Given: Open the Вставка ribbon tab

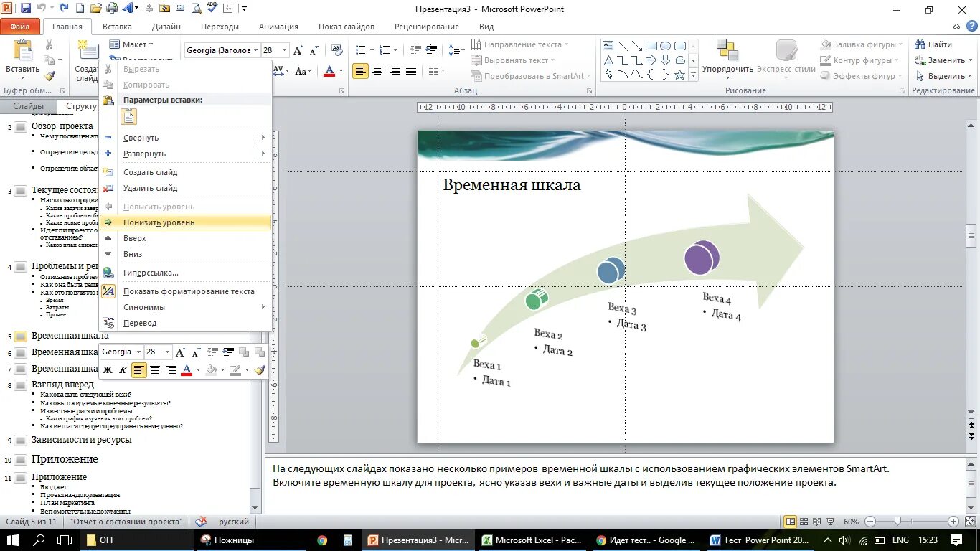Looking at the screenshot, I should pos(117,27).
